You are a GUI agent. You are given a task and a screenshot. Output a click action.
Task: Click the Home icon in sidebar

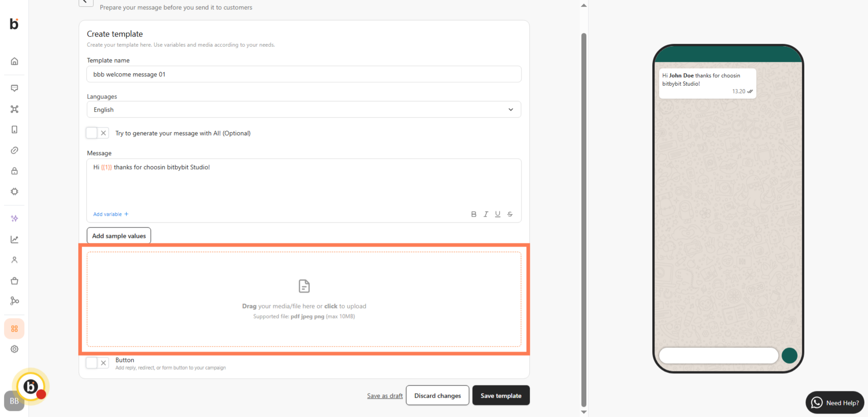14,61
